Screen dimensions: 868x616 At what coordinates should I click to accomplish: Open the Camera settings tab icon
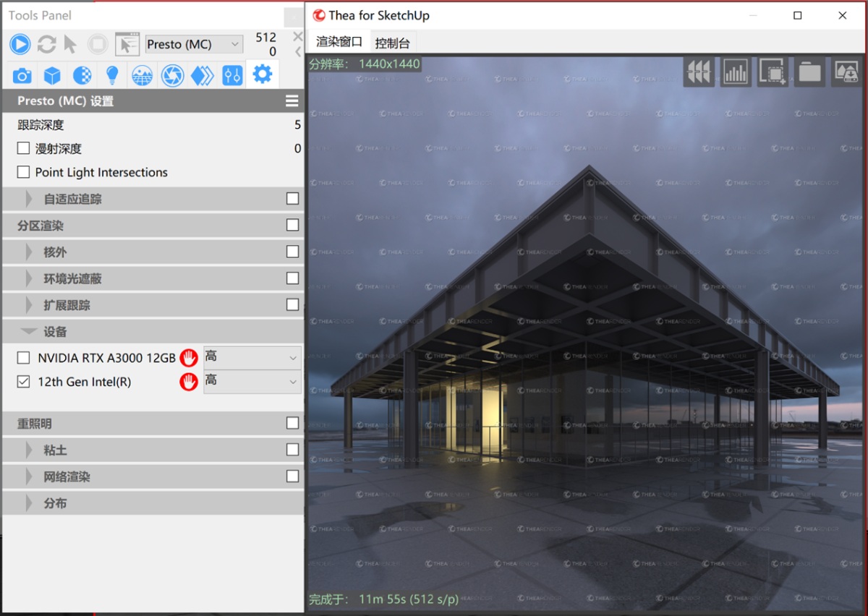pyautogui.click(x=22, y=74)
